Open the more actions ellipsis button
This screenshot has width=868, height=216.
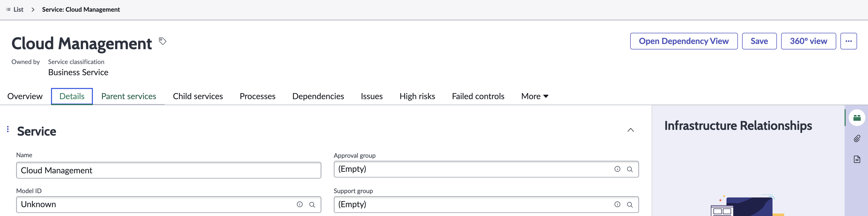848,41
